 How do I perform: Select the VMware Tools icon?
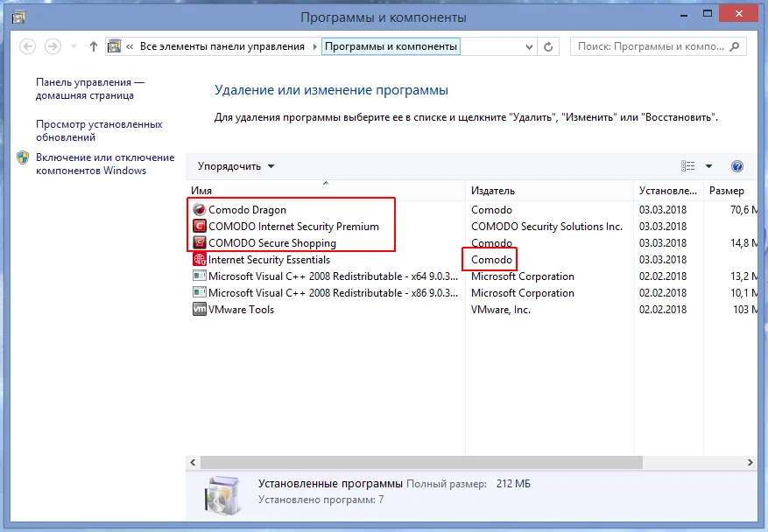pyautogui.click(x=200, y=309)
